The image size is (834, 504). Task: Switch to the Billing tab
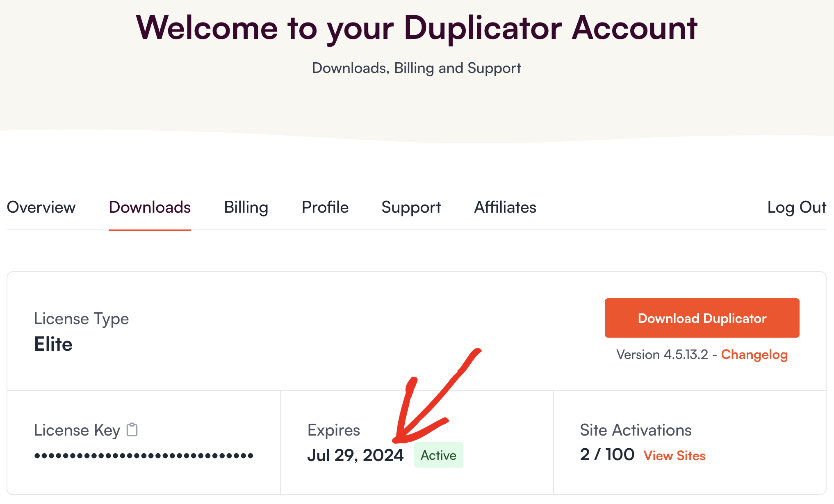pyautogui.click(x=246, y=208)
